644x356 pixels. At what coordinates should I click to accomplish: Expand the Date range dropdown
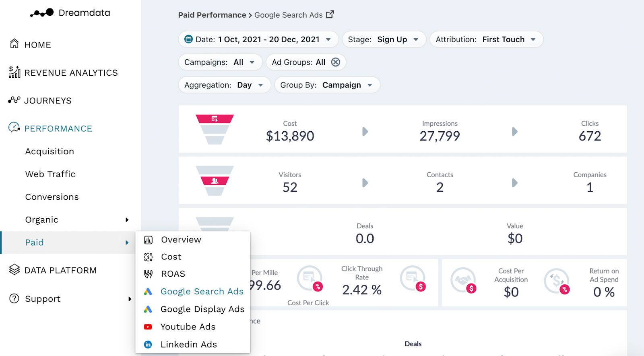point(258,39)
